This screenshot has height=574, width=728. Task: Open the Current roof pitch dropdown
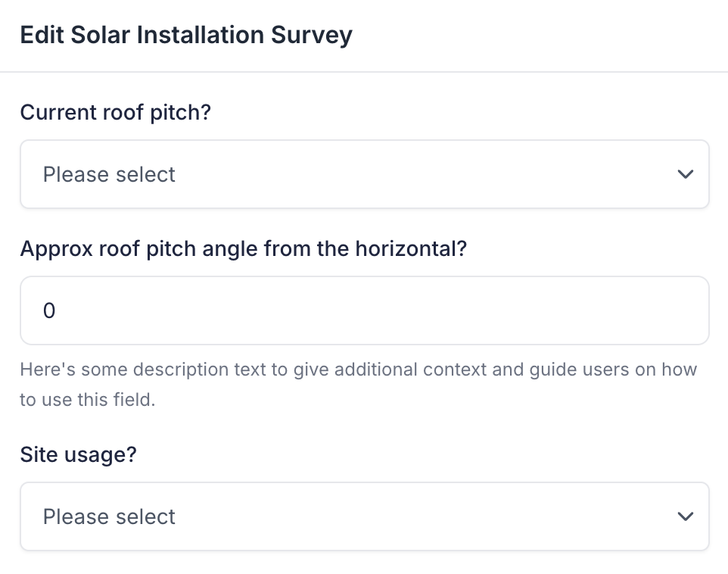363,174
